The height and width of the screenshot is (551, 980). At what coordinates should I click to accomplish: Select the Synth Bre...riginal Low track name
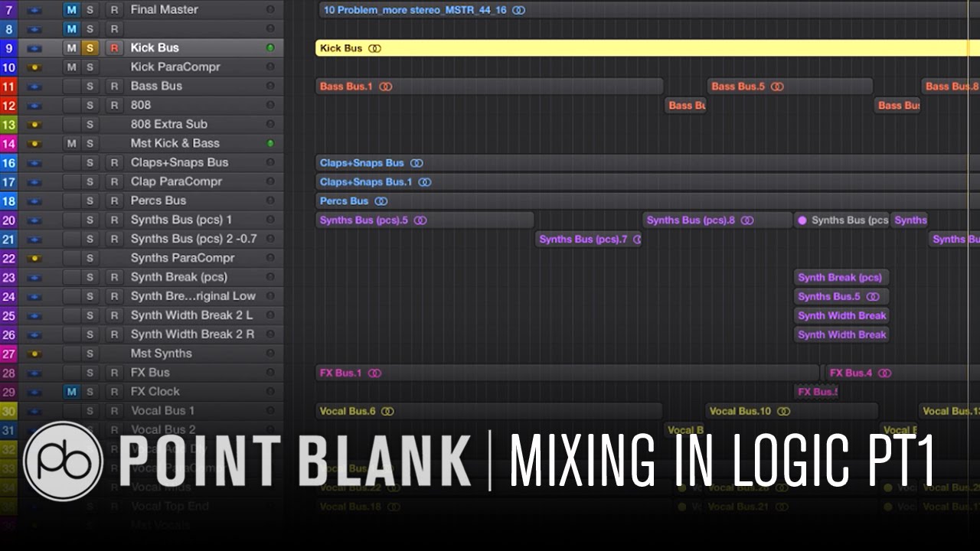[193, 297]
